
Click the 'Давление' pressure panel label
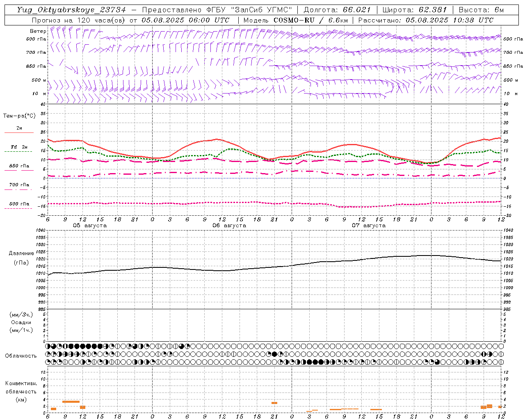[21, 253]
